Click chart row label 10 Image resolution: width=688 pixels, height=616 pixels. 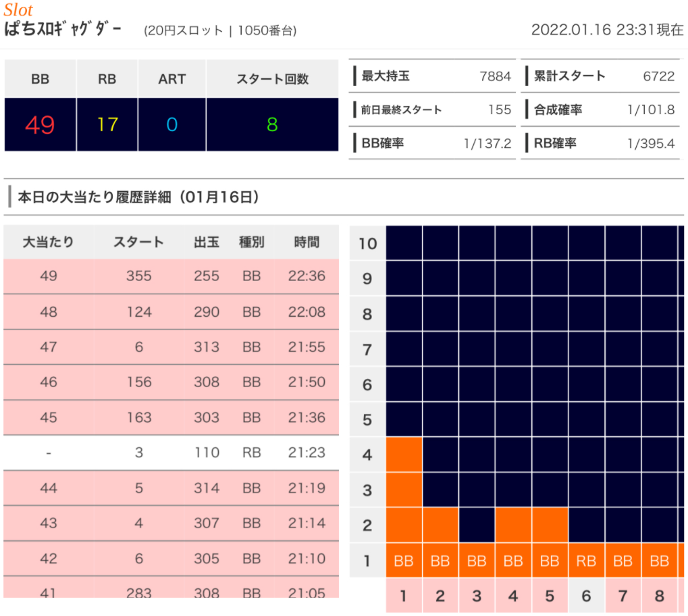pyautogui.click(x=367, y=243)
